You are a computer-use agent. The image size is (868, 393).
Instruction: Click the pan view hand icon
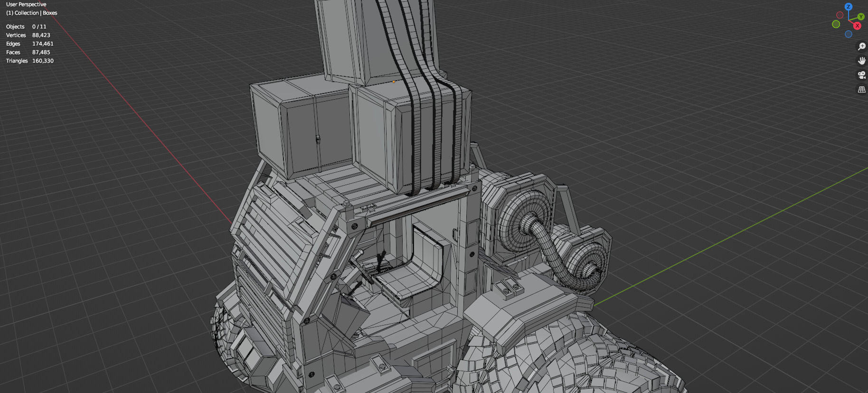[x=861, y=61]
